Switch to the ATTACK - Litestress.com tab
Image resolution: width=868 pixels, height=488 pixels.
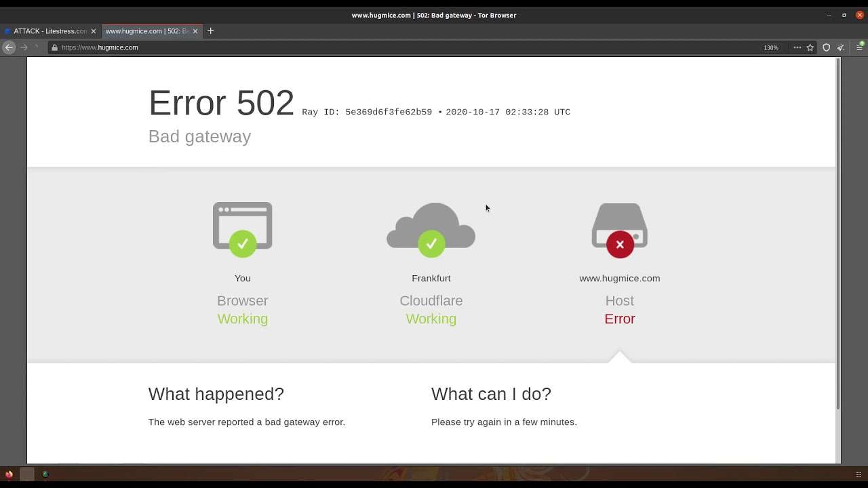50,31
